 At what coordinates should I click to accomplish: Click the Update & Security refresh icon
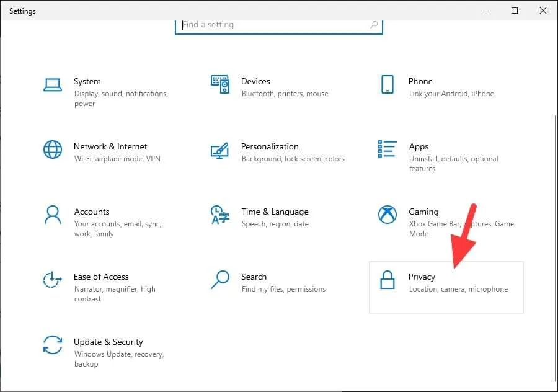pyautogui.click(x=53, y=345)
